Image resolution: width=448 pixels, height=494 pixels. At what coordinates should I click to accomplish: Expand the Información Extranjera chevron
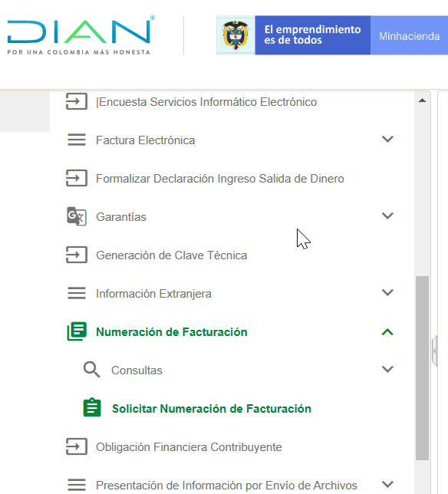[387, 292]
